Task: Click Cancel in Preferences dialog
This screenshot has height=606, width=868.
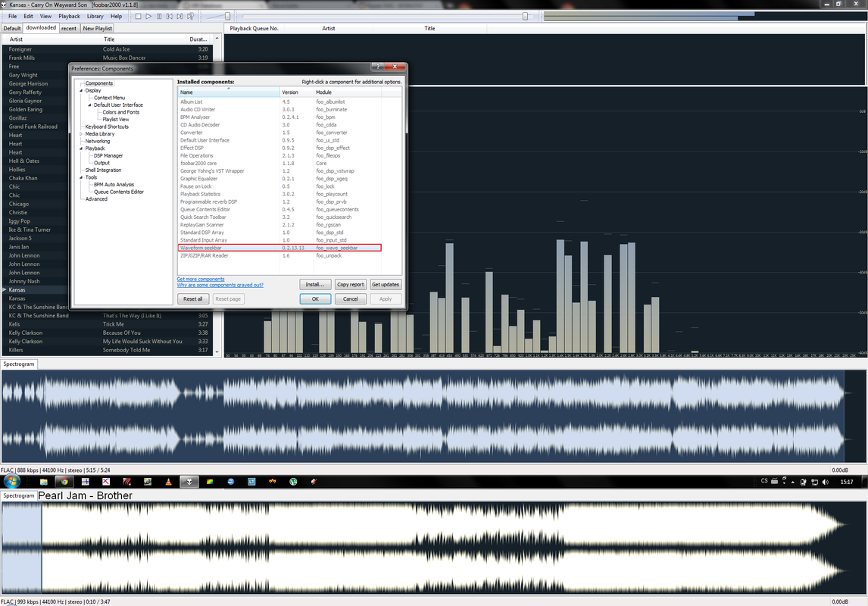Action: pyautogui.click(x=351, y=299)
